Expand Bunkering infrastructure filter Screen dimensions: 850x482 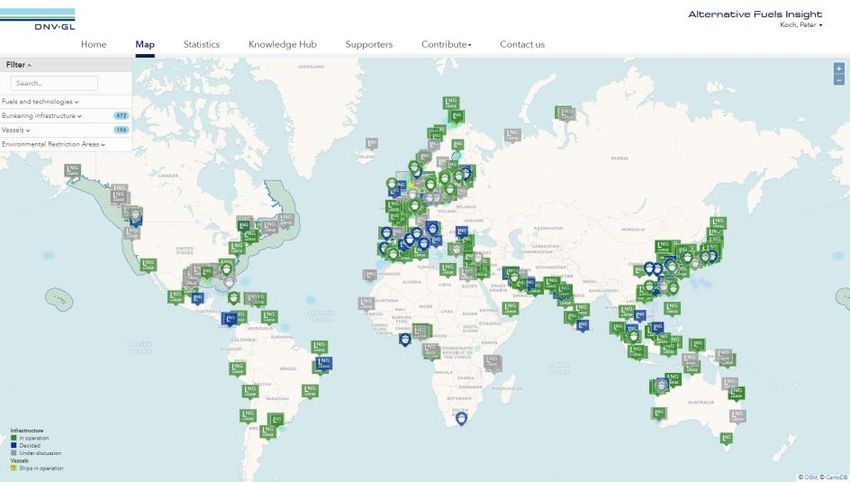tap(42, 116)
